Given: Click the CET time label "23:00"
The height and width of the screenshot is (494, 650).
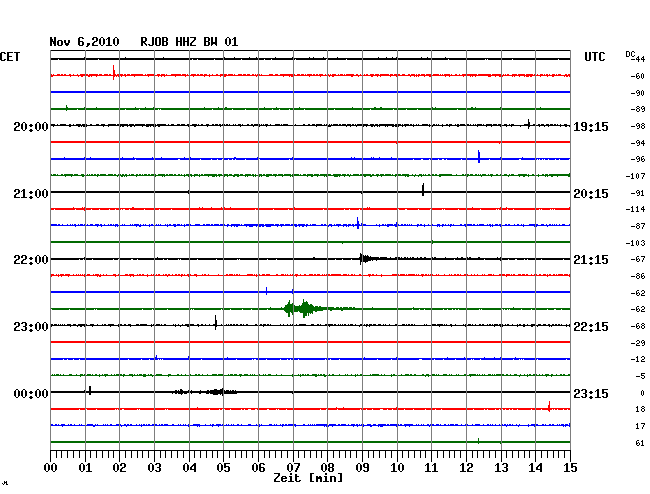Looking at the screenshot, I should point(31,327).
